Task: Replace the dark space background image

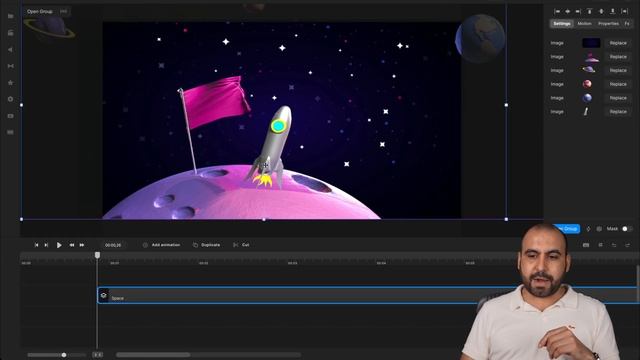Action: (x=618, y=43)
